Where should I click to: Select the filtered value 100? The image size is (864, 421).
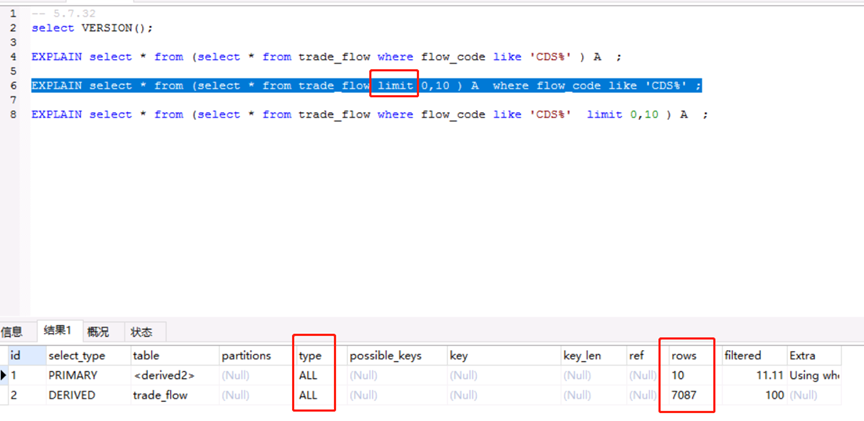754,395
